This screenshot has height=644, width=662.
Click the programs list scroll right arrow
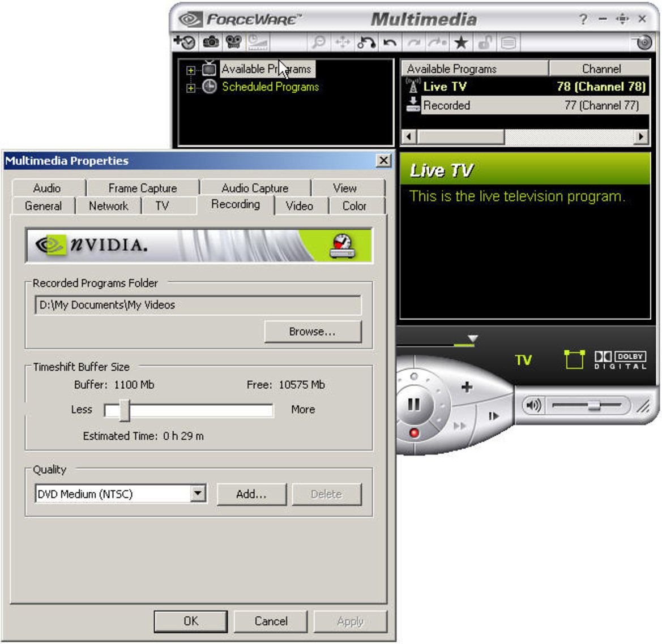(x=641, y=136)
